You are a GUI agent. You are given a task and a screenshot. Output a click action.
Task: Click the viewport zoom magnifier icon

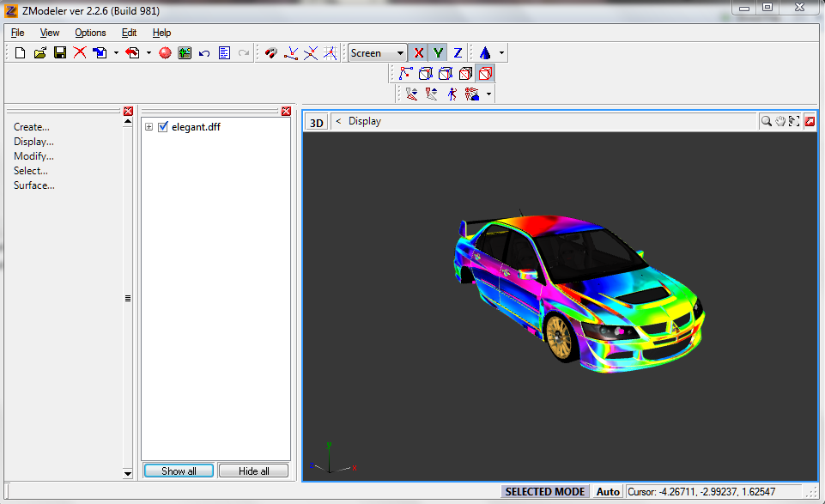(766, 122)
